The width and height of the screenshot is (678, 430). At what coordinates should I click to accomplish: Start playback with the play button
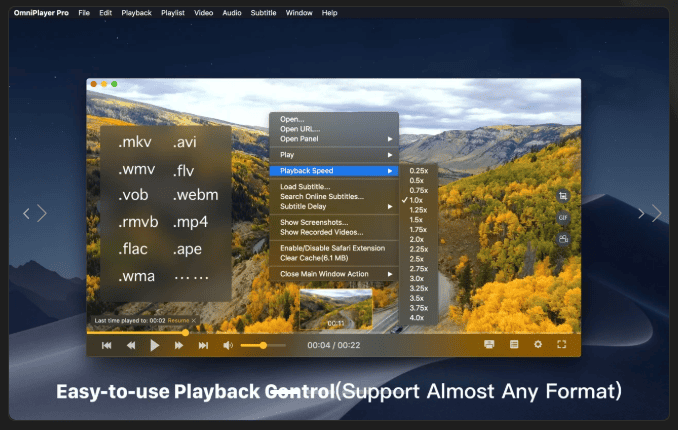(154, 345)
